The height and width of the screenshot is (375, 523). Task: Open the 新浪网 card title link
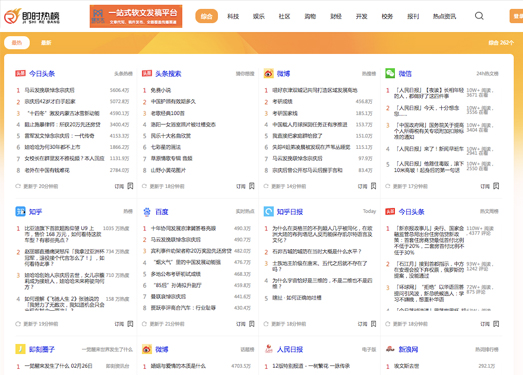(x=408, y=349)
